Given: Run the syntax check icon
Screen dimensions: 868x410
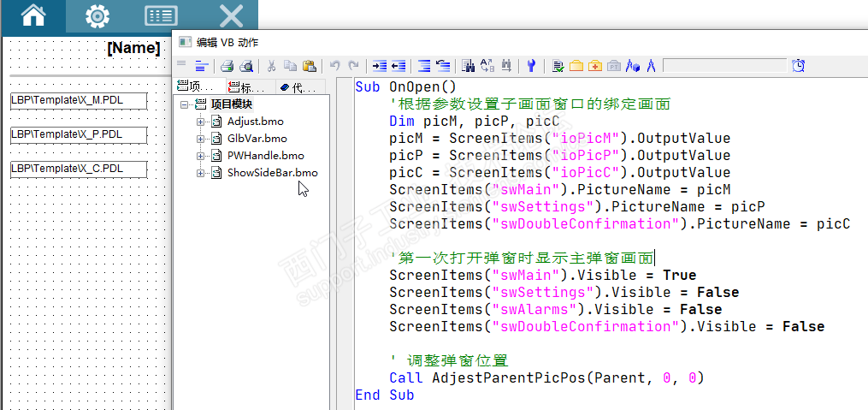Looking at the screenshot, I should pyautogui.click(x=558, y=65).
